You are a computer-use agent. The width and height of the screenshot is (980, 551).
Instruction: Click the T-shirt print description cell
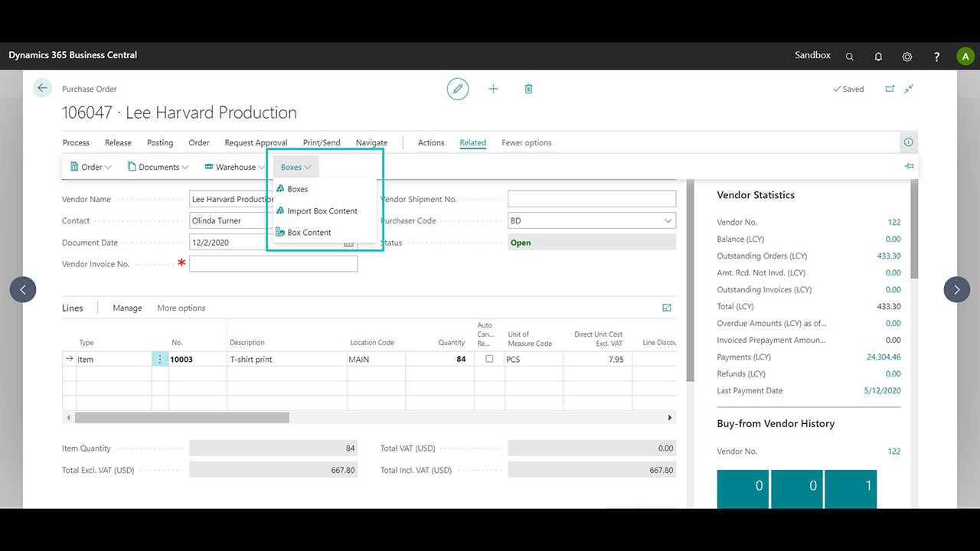click(x=287, y=359)
